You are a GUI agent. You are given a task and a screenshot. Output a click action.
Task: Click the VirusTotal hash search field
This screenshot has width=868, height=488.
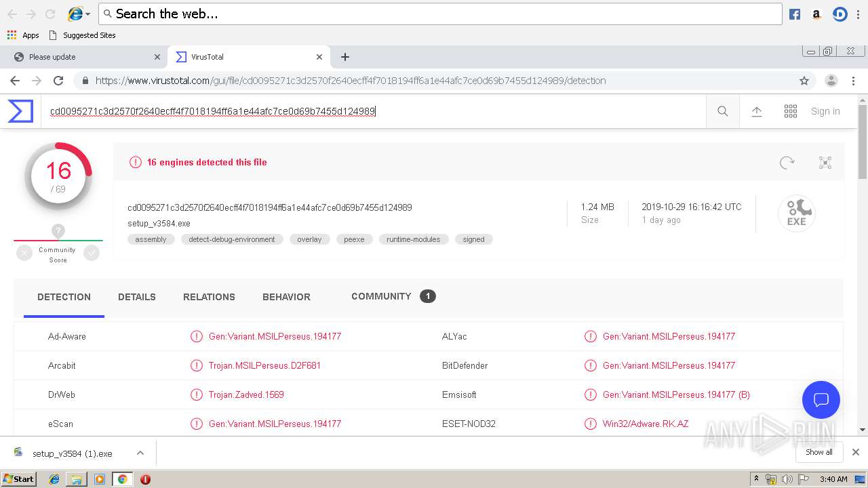click(374, 111)
